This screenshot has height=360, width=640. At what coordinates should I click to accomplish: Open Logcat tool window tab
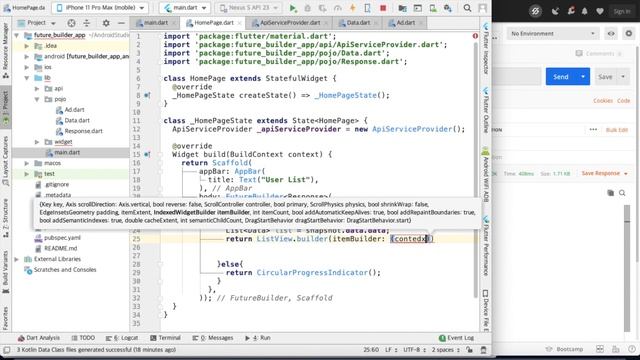(x=122, y=338)
